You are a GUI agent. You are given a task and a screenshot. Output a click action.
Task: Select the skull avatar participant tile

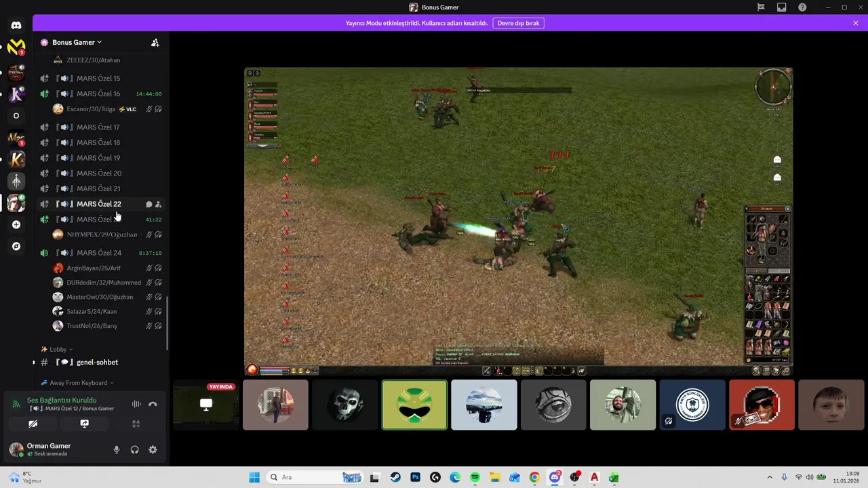(345, 405)
